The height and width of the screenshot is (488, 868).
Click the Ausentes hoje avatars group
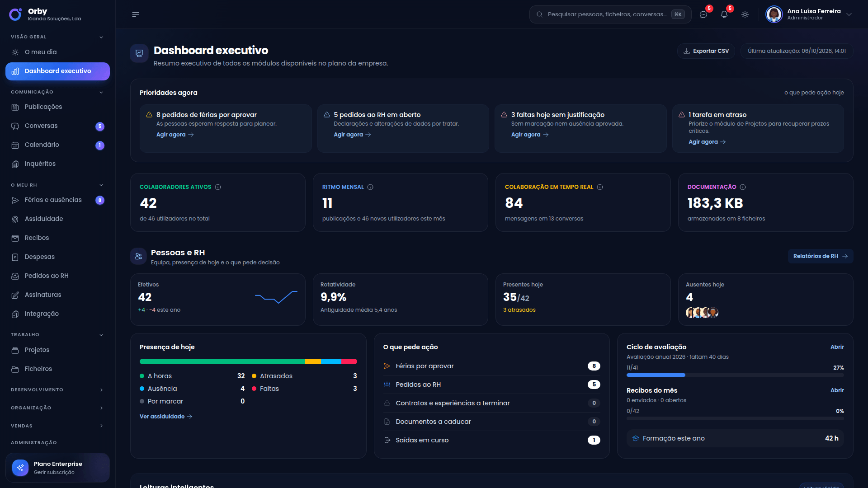tap(702, 313)
